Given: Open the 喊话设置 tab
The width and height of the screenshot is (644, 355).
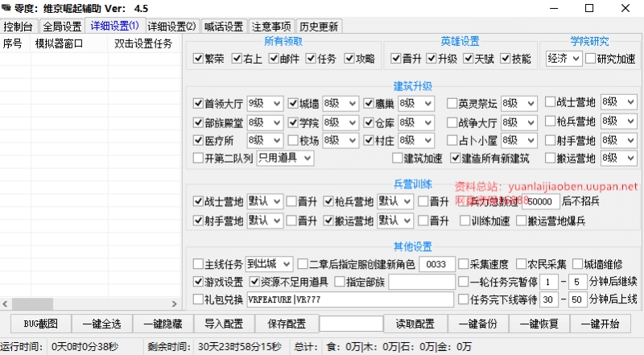Looking at the screenshot, I should [x=224, y=27].
